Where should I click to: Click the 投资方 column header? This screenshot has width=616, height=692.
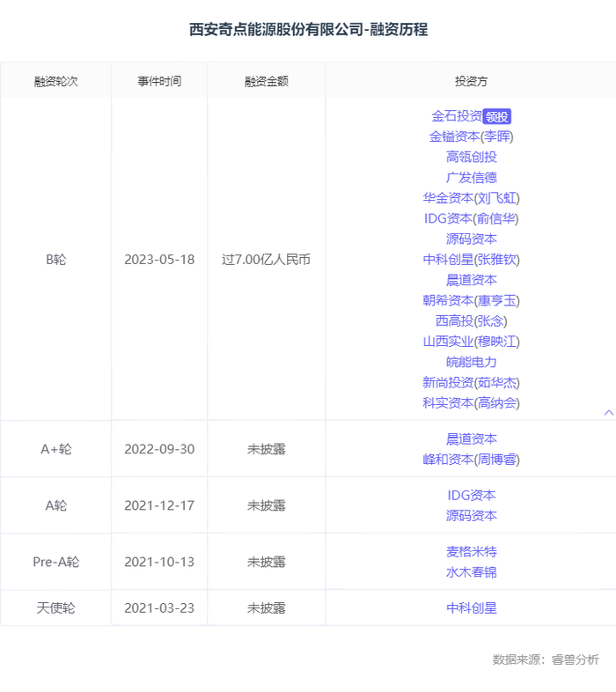pyautogui.click(x=472, y=81)
